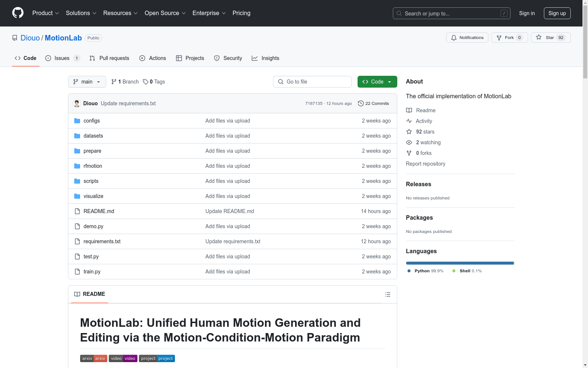Open the MotionLab repository link
The image size is (588, 368).
tap(63, 38)
